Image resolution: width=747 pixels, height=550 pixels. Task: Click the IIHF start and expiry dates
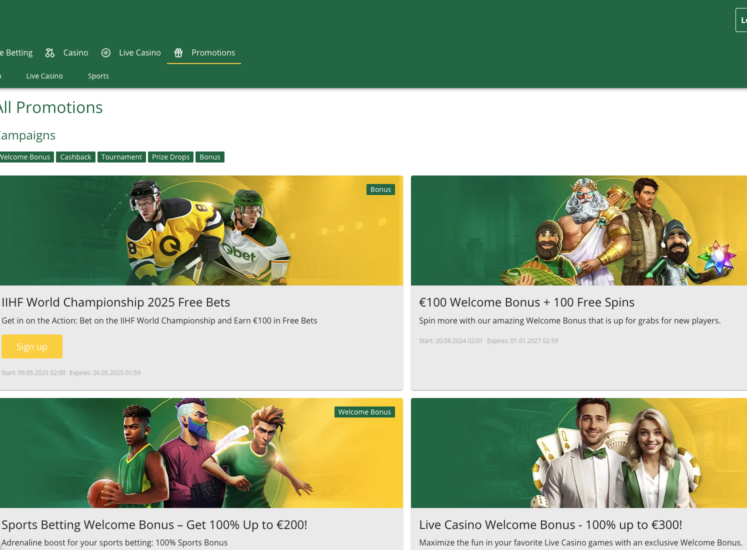[x=71, y=373]
